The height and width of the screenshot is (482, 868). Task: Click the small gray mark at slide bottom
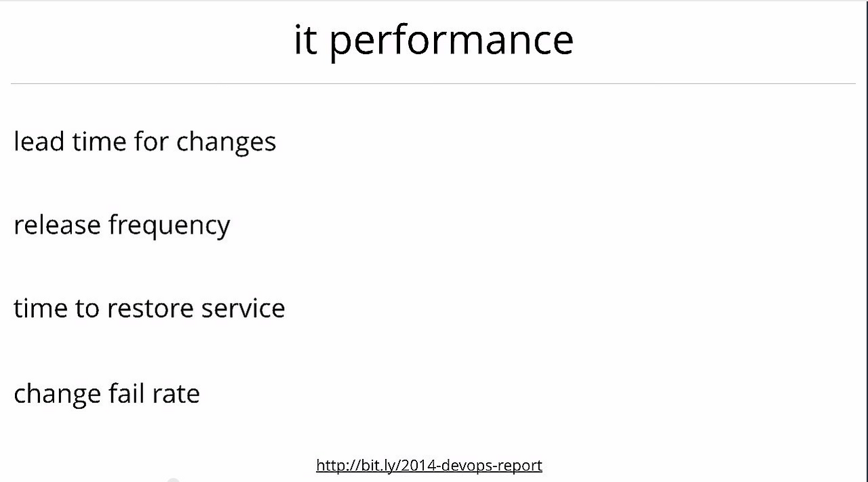pyautogui.click(x=173, y=480)
